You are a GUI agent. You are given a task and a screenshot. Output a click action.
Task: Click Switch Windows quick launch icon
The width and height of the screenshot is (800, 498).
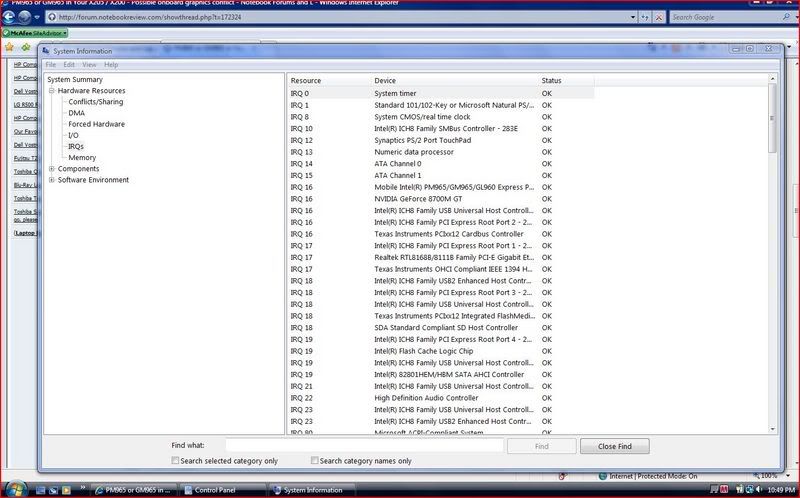tap(53, 490)
